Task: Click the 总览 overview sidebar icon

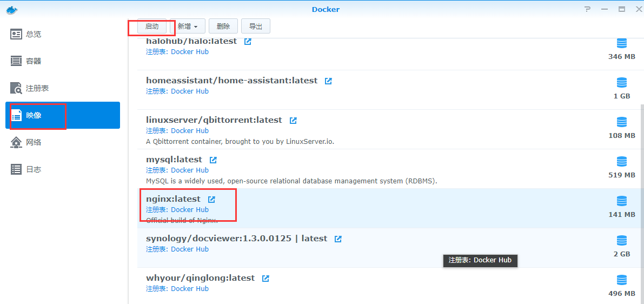Action: click(16, 34)
